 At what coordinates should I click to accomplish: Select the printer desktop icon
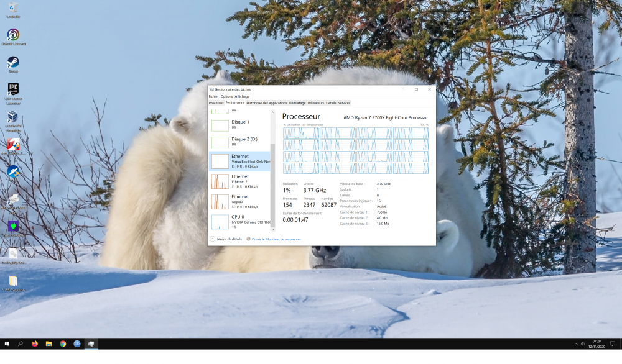coord(13,198)
